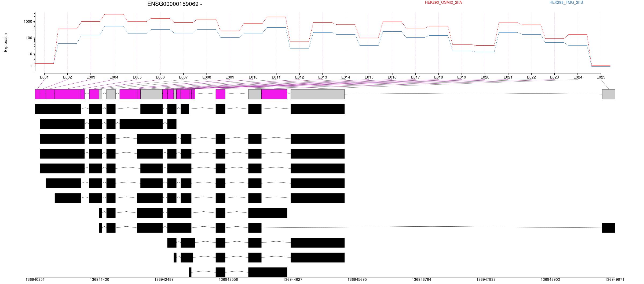The width and height of the screenshot is (644, 284).
Task: Click genomic coordinate 136948902
Action: point(550,279)
